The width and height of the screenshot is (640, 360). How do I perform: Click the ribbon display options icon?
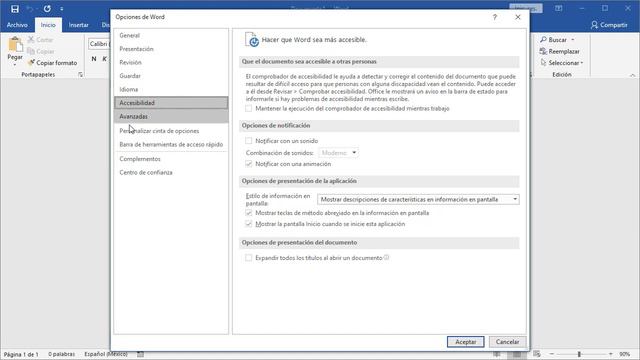click(558, 8)
